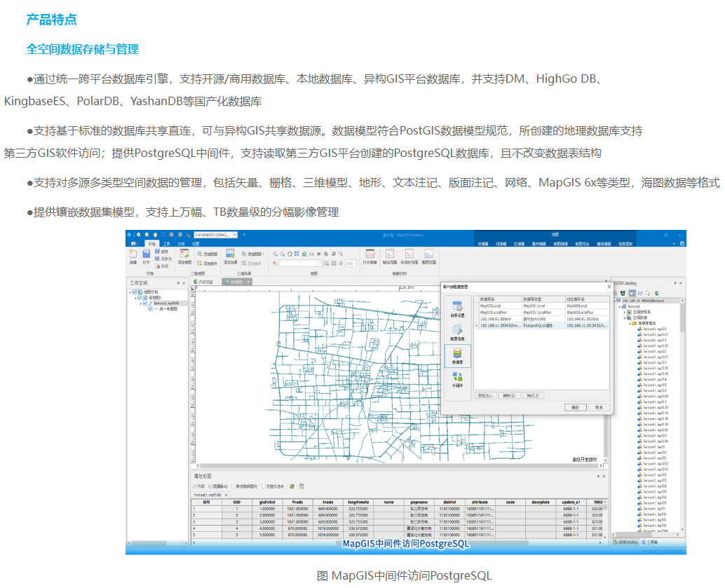Click 取消 button in config dialog
725x588 pixels.
pos(599,407)
